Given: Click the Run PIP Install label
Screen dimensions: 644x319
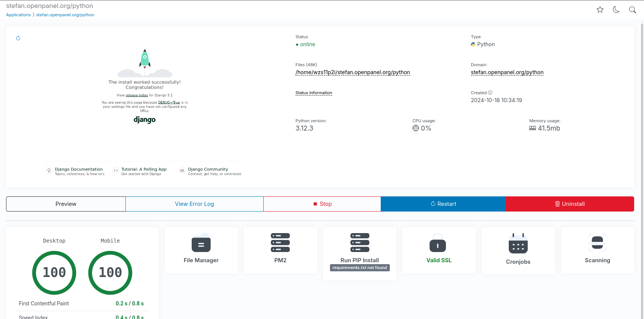Looking at the screenshot, I should 360,260.
